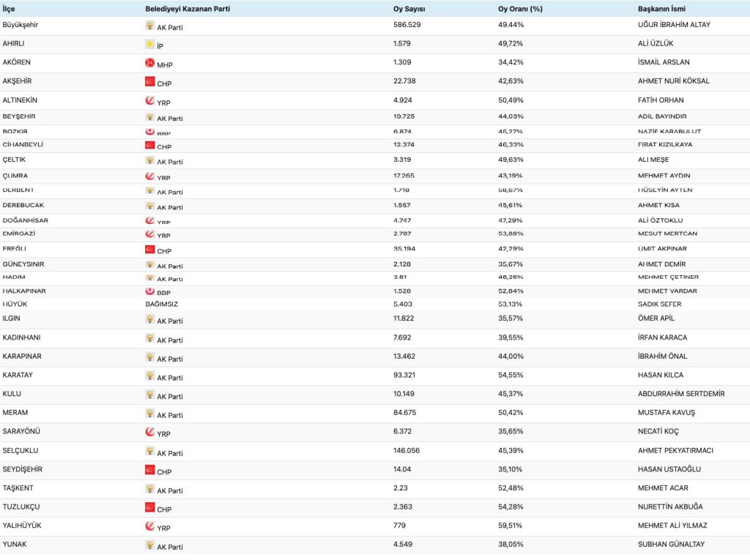Select the MHP logo in AKÖREN row
This screenshot has height=560, width=750.
click(150, 63)
